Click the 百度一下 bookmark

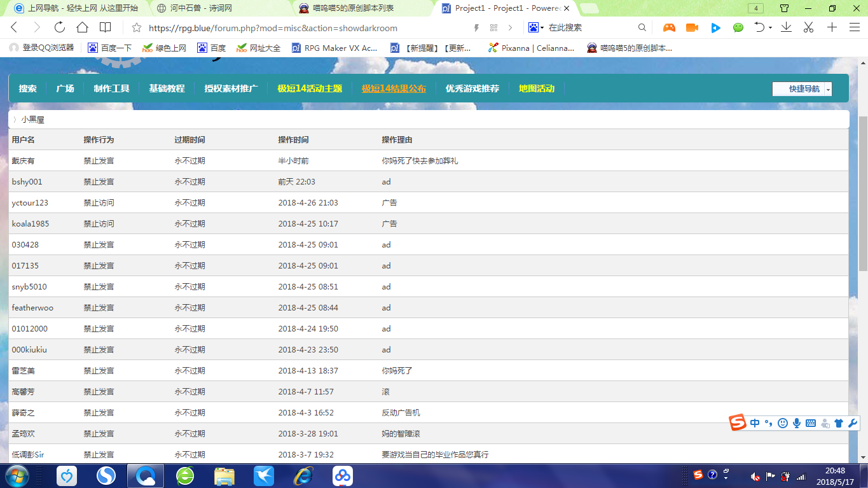(x=109, y=48)
